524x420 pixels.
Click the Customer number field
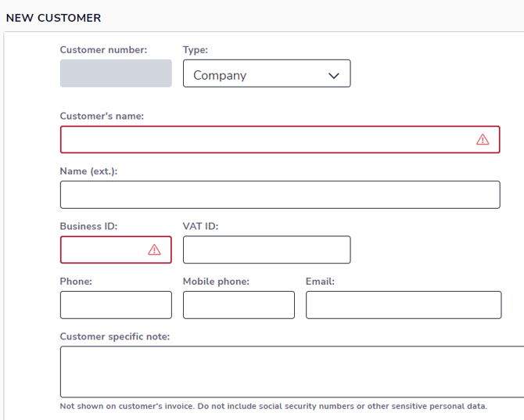coord(116,74)
